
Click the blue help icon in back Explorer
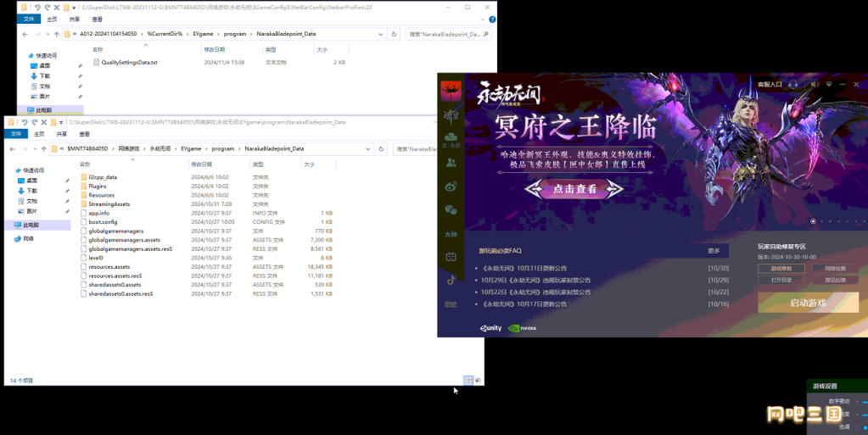tap(492, 20)
